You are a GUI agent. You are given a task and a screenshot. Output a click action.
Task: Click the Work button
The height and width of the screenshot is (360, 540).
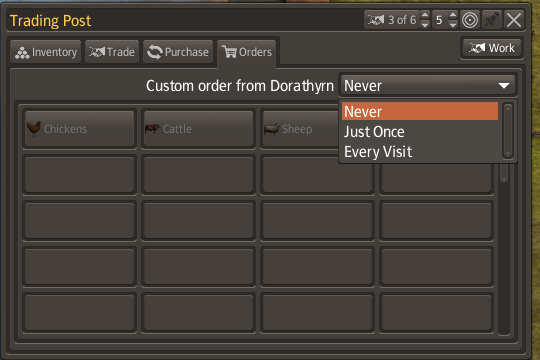(491, 48)
